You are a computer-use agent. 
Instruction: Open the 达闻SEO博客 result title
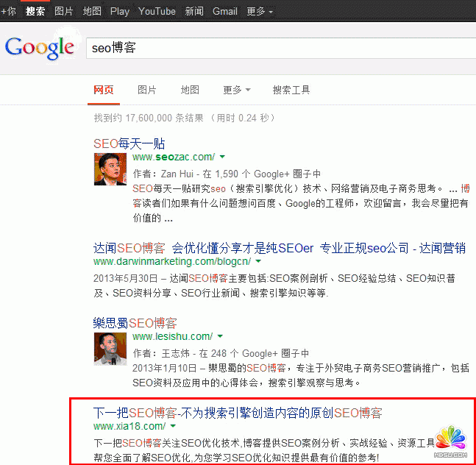click(x=280, y=248)
